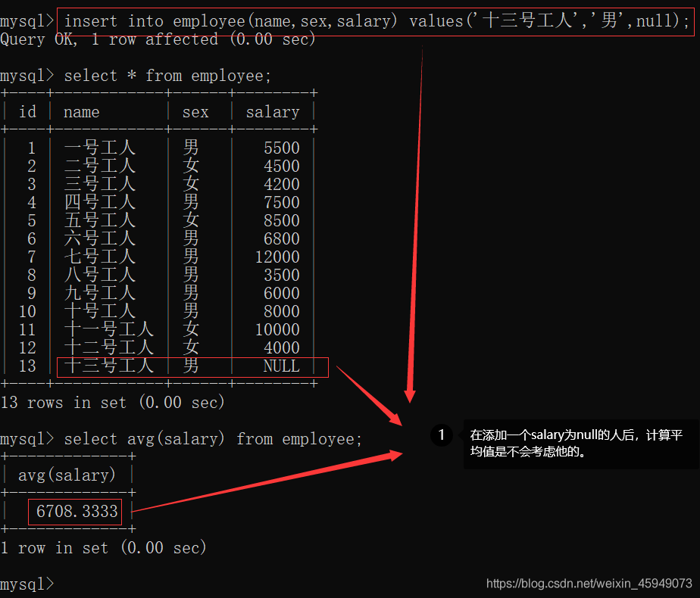Select the name cell 十一号工人
This screenshot has width=700, height=598.
tap(109, 329)
